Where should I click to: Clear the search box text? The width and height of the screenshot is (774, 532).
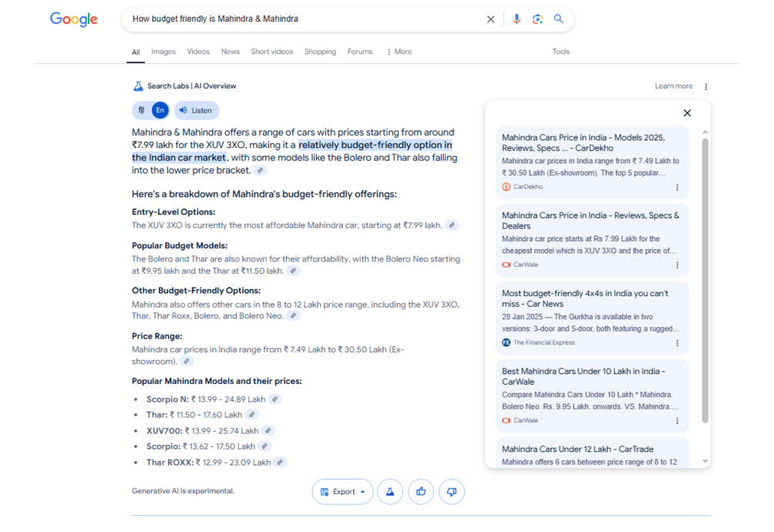point(490,19)
